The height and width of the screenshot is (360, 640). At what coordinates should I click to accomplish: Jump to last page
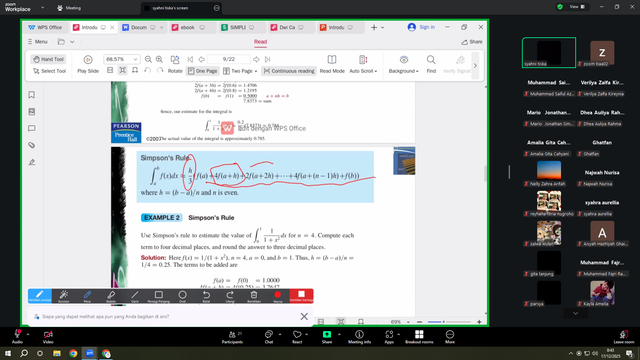click(x=267, y=59)
